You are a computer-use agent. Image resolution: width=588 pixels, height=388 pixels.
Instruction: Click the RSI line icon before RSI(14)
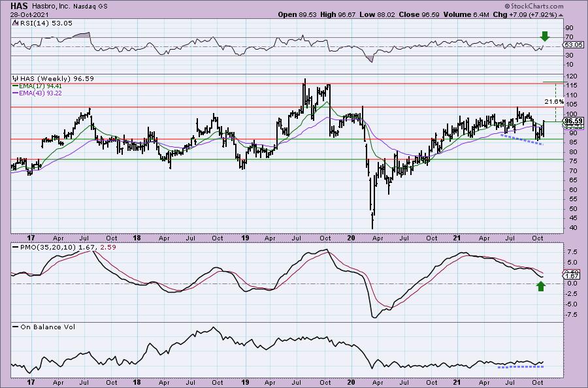16,23
